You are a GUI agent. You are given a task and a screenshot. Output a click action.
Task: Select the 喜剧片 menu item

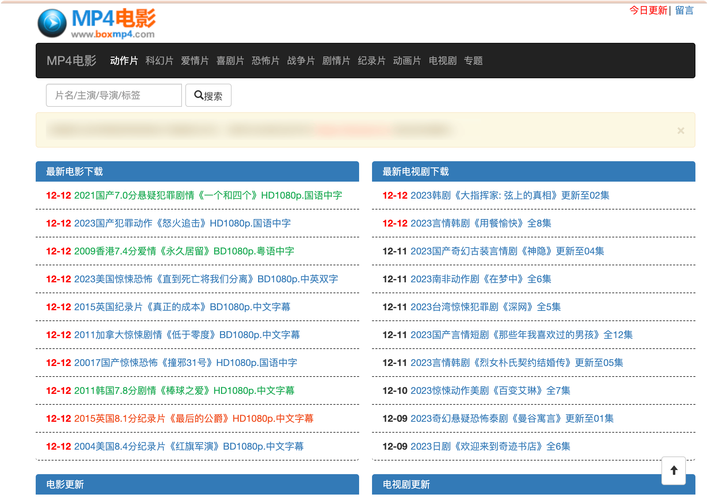tap(230, 61)
